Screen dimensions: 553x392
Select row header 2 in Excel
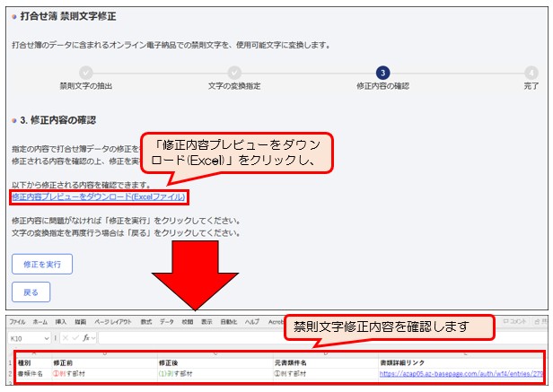click(11, 374)
